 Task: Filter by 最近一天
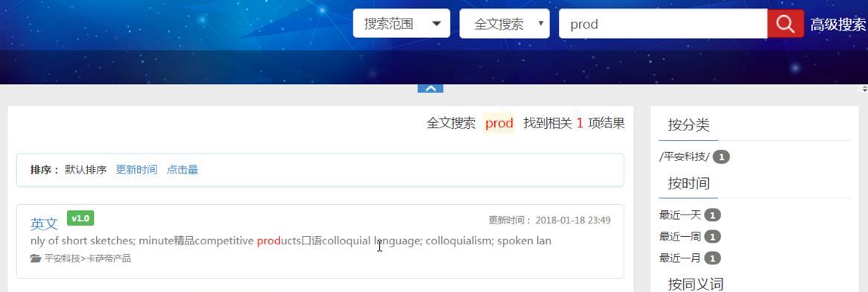(x=679, y=215)
